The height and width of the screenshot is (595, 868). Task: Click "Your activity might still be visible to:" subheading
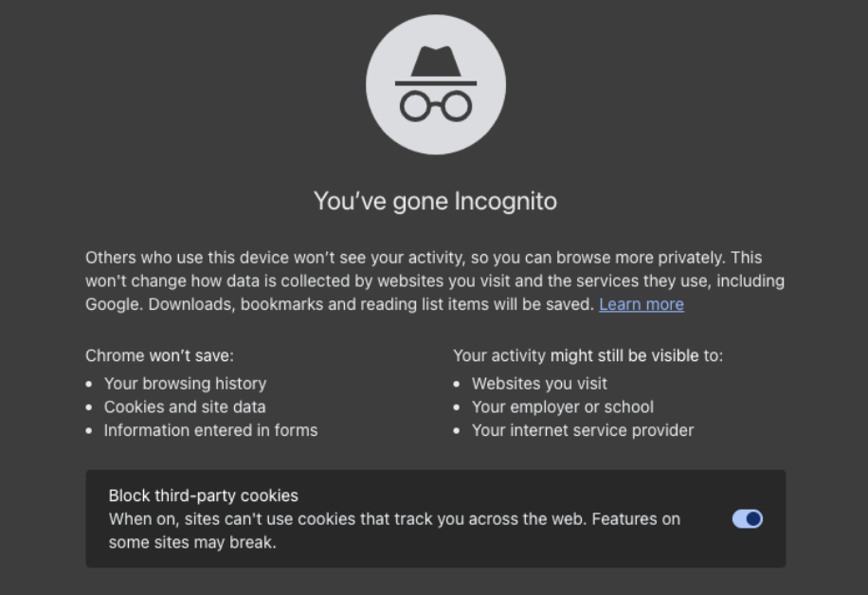[588, 355]
